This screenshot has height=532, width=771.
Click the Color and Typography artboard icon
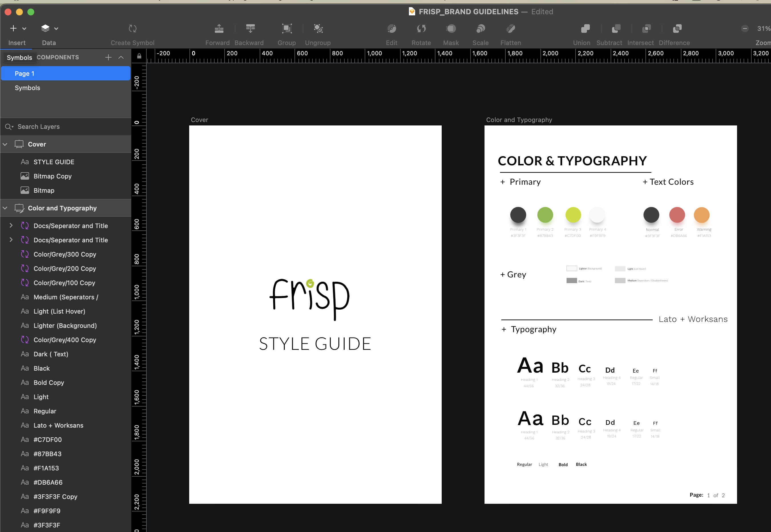[x=19, y=208]
